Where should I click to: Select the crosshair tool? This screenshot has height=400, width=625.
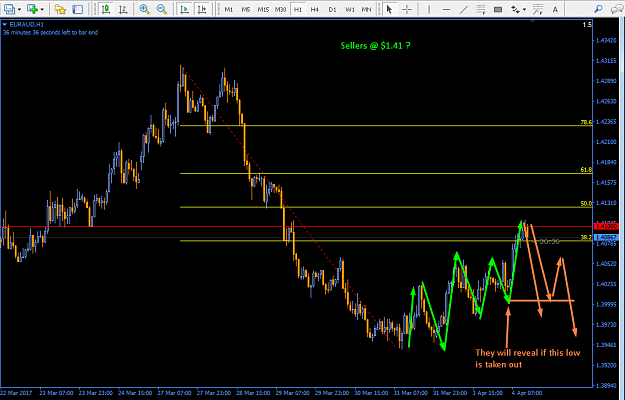[407, 9]
